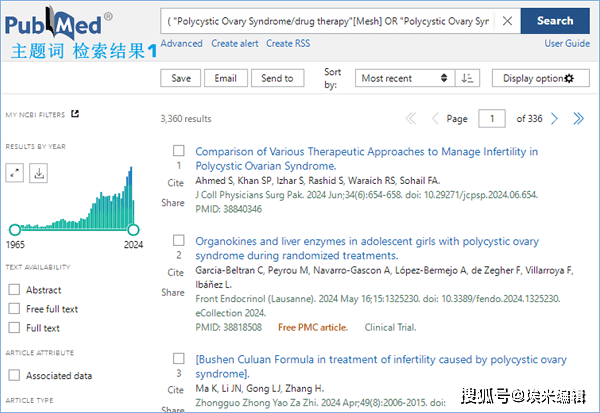
Task: Enable the Free full text filter
Action: point(14,308)
